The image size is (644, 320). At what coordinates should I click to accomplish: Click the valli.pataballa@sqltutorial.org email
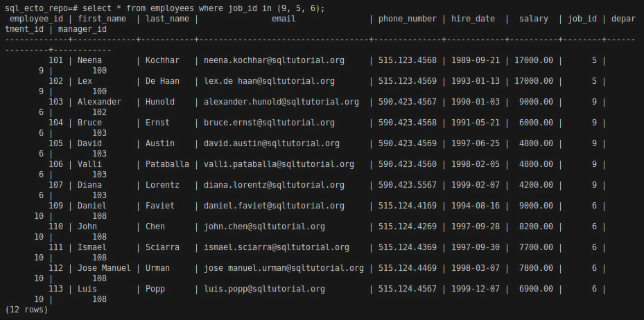278,164
